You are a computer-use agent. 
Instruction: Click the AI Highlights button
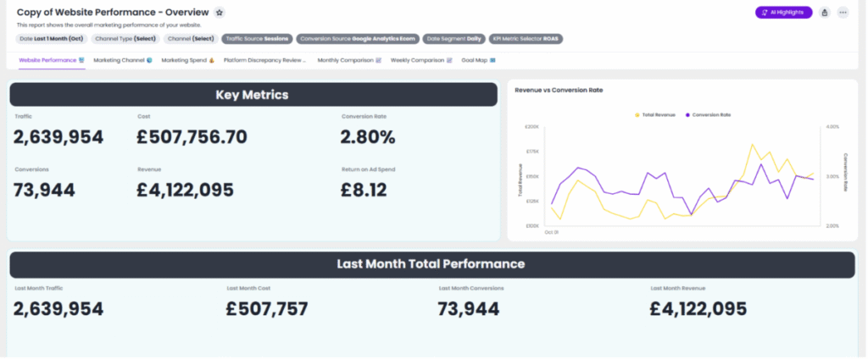tap(783, 13)
